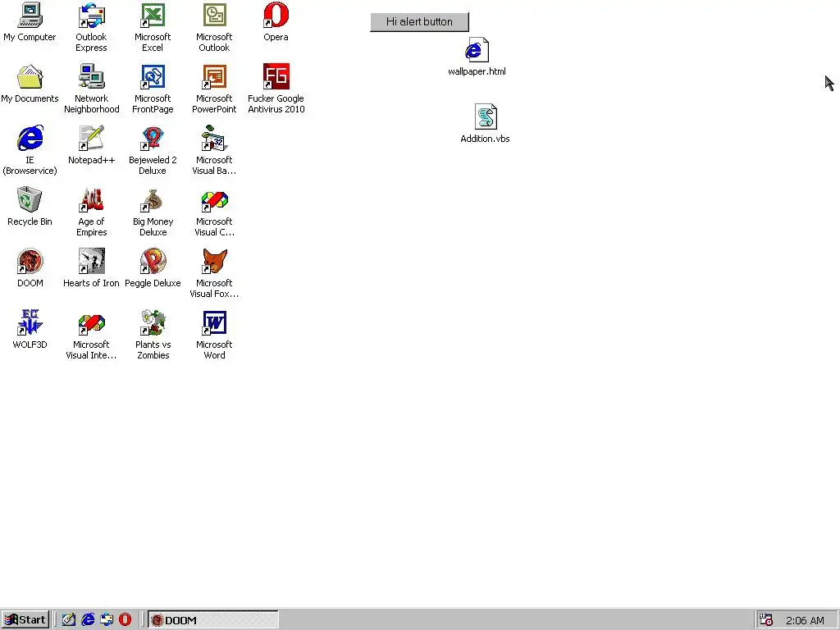Launch Internet Explorer from Quick Launch
The height and width of the screenshot is (630, 840).
87,620
